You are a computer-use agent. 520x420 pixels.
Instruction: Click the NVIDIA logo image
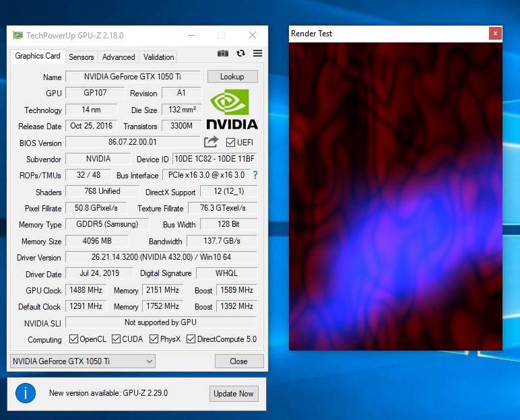click(x=232, y=110)
